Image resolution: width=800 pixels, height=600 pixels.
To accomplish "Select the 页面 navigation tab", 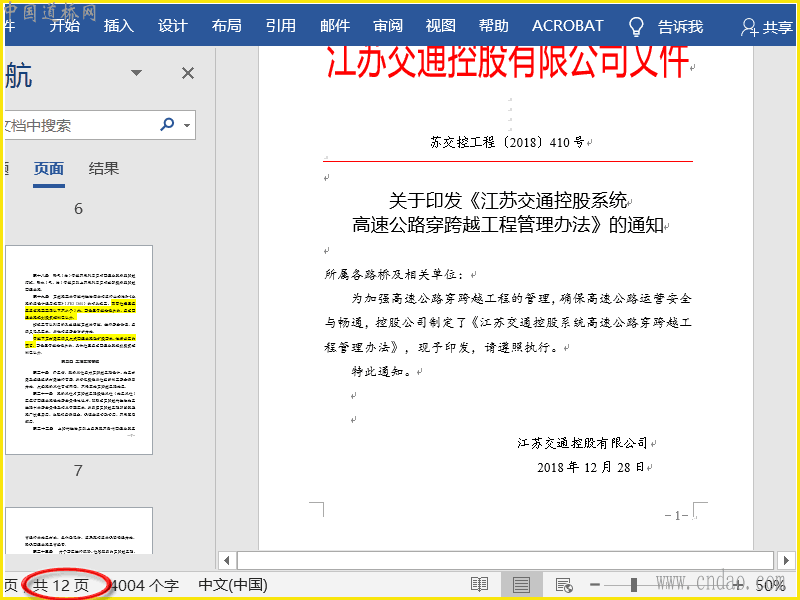I will (x=49, y=169).
